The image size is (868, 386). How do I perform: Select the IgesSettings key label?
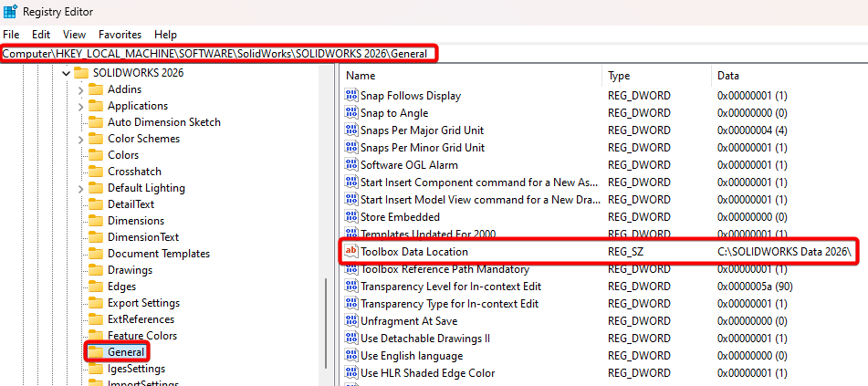136,369
